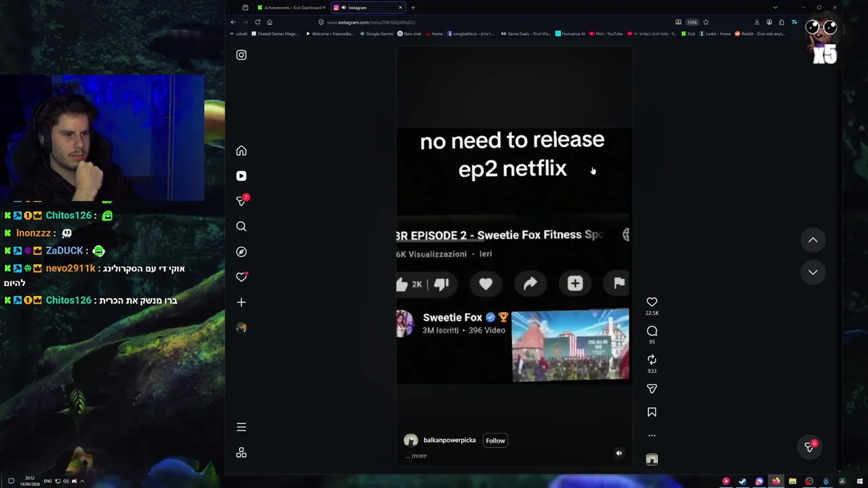Open a new browser tab
The height and width of the screenshot is (488, 868).
click(413, 7)
